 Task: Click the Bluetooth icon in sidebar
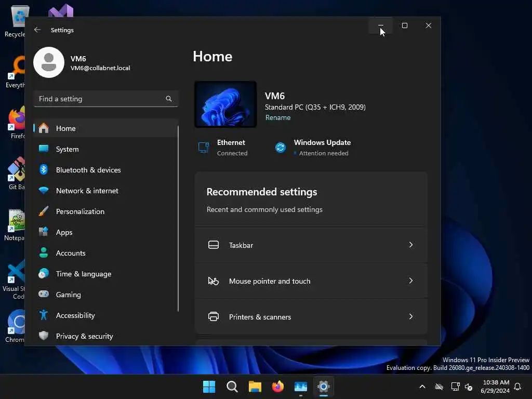pos(44,169)
